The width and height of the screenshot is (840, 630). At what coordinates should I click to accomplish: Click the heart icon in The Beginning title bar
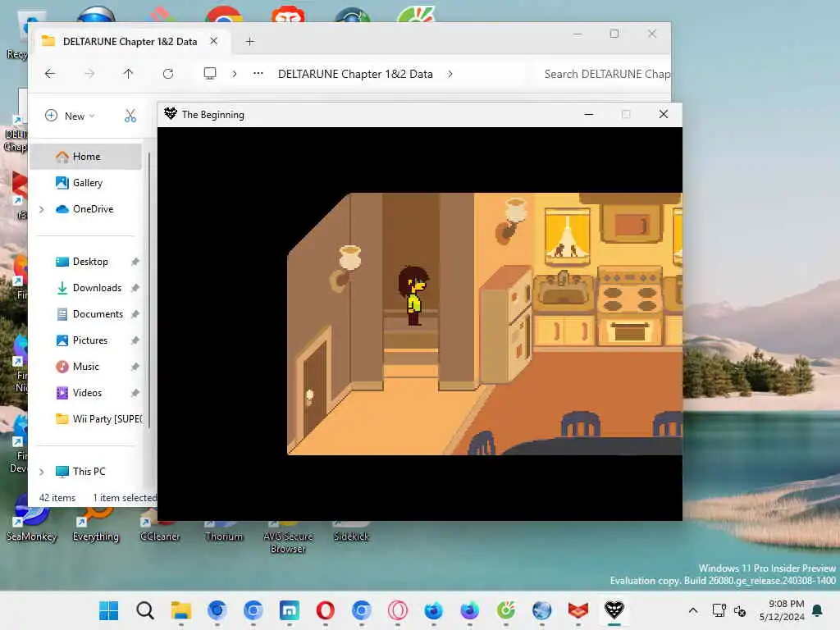coord(171,113)
